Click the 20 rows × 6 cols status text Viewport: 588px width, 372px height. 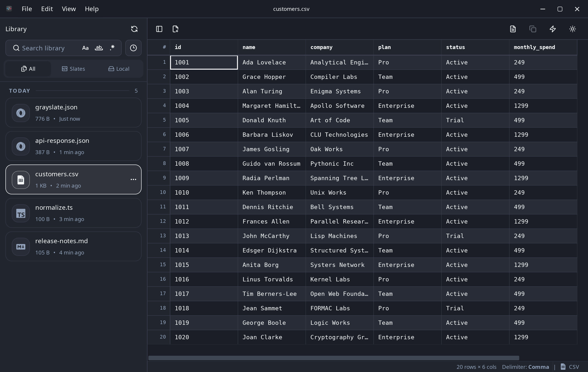[x=477, y=367]
